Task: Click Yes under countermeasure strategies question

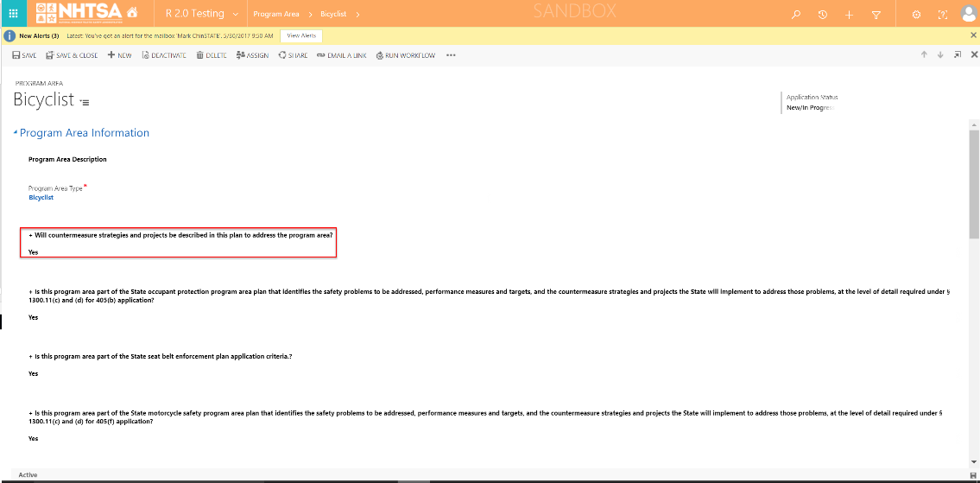Action: tap(33, 253)
